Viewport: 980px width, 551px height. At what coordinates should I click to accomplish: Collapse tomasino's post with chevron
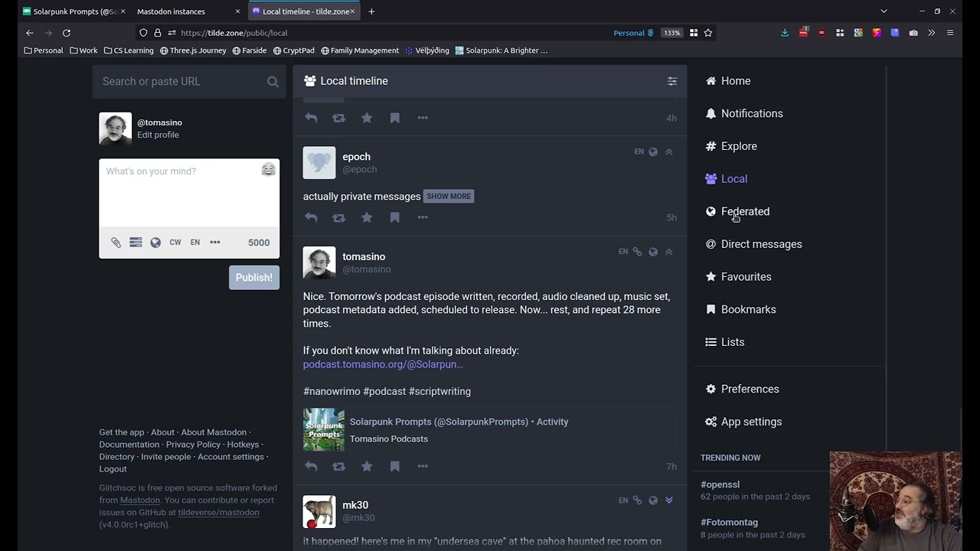point(668,252)
